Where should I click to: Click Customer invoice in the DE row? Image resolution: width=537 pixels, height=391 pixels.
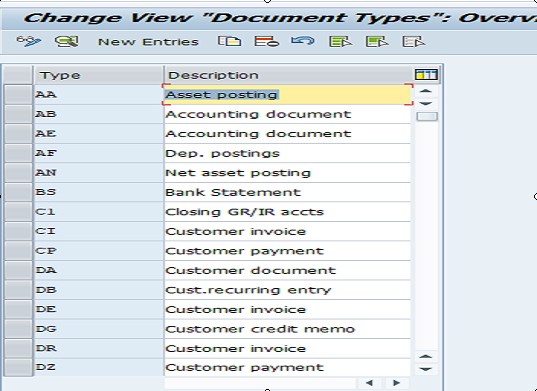[x=288, y=309]
